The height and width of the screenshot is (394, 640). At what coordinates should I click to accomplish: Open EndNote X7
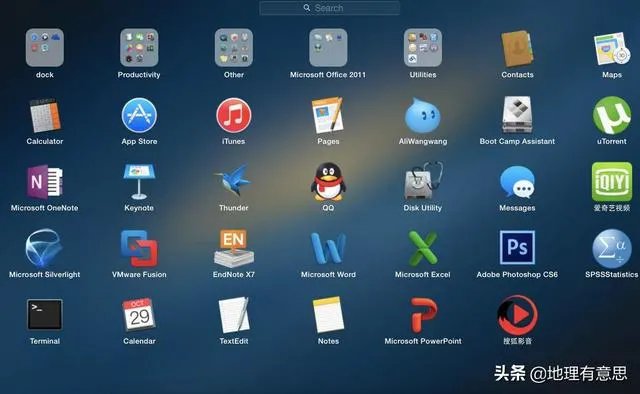coord(233,248)
